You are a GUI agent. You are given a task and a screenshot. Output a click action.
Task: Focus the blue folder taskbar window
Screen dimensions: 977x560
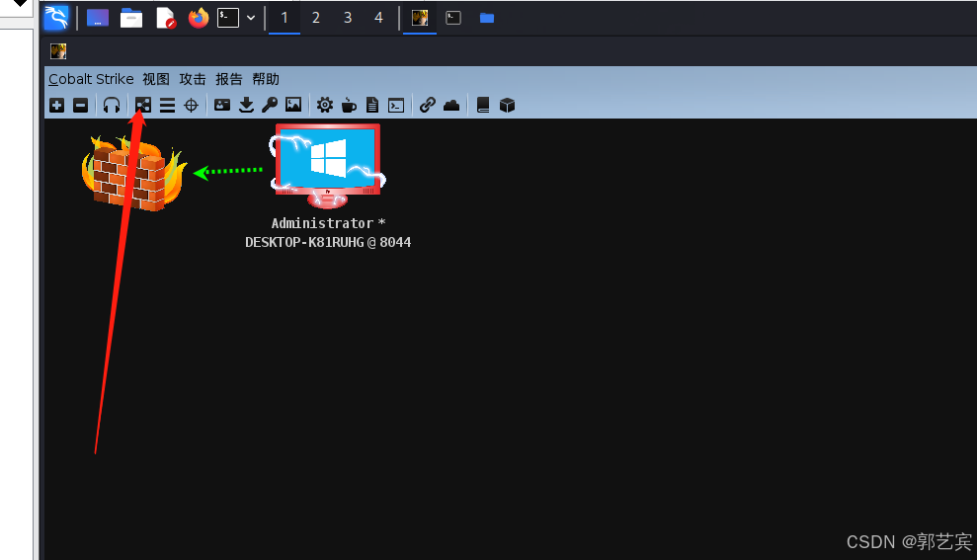[x=487, y=18]
